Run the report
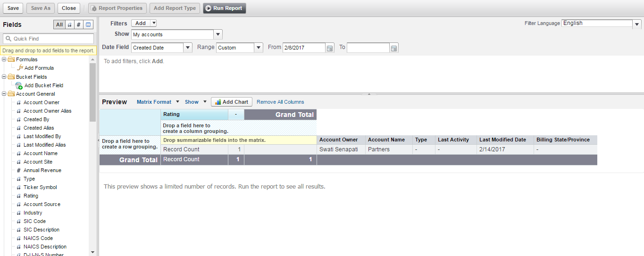 [225, 8]
